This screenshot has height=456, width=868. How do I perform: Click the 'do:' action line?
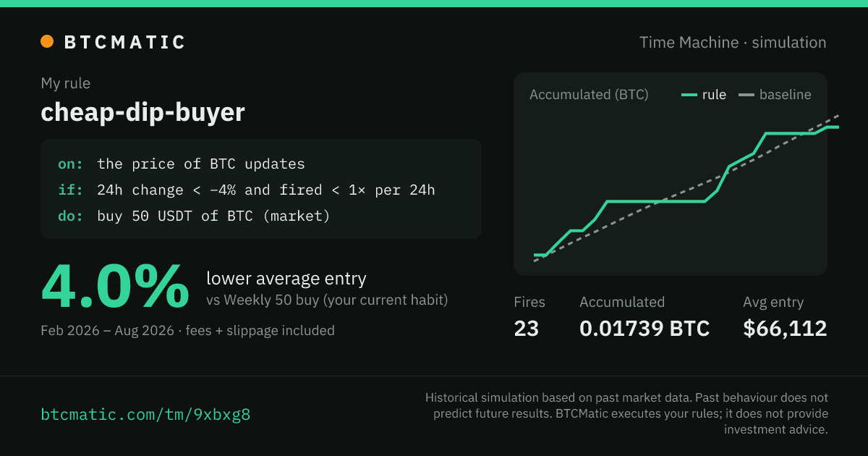(194, 216)
